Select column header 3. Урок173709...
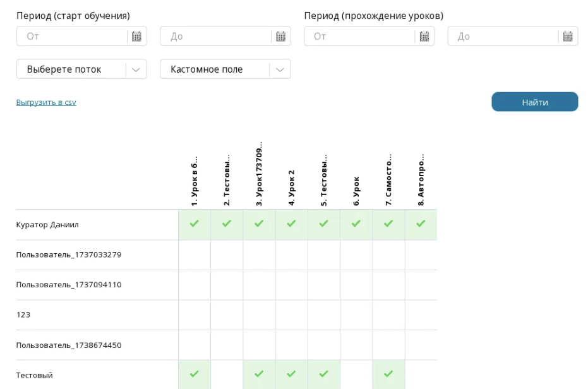This screenshot has height=389, width=588. [259, 174]
